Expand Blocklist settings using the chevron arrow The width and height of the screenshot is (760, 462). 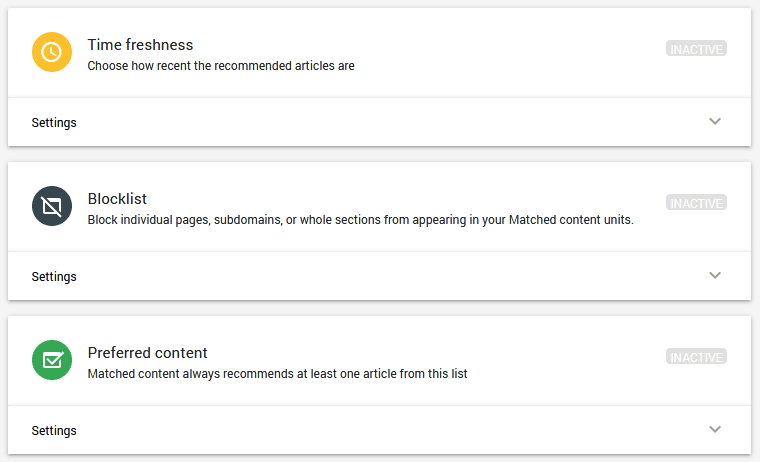coord(714,276)
